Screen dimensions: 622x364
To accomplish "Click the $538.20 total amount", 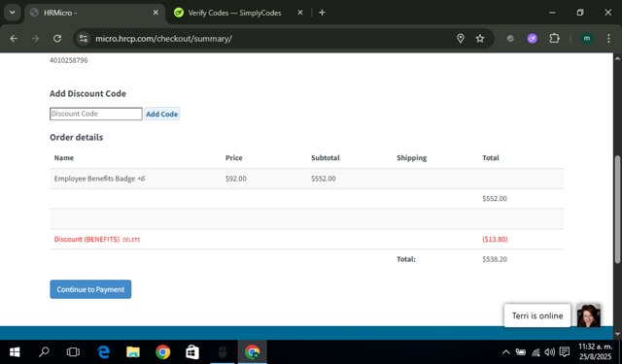I will 495,259.
